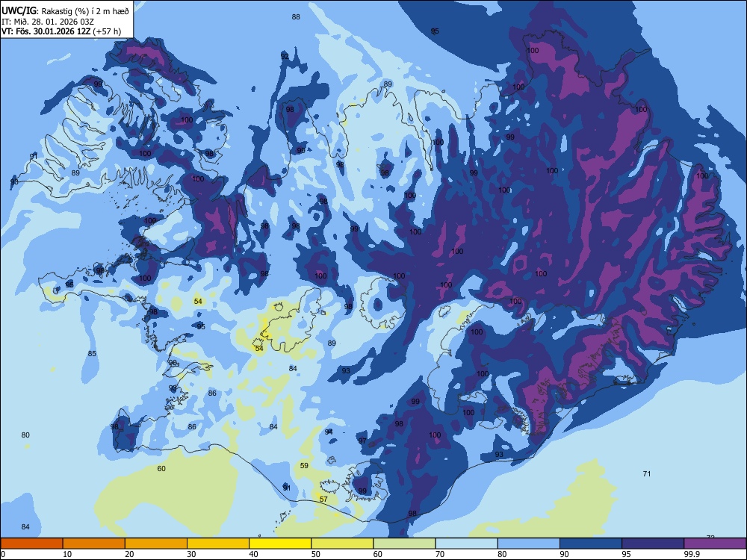The image size is (747, 560).
Task: Click the '71' humidity value over the sea
Action: pyautogui.click(x=646, y=473)
